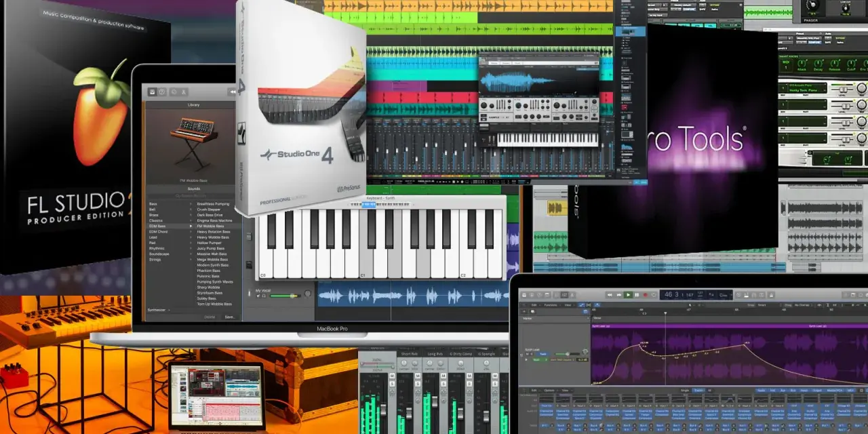
Task: Expand the EDM Bass category arrow
Action: click(191, 226)
